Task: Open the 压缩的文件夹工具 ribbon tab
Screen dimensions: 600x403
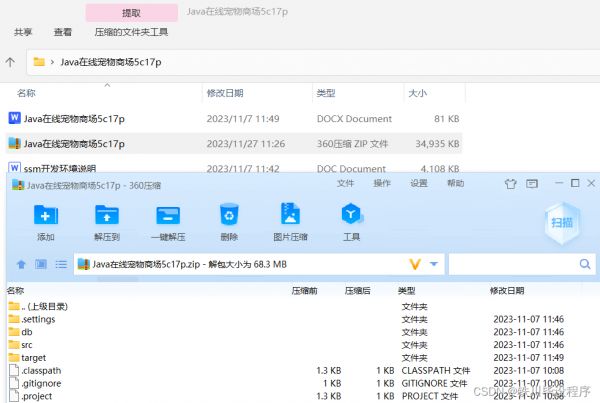Action: tap(131, 32)
